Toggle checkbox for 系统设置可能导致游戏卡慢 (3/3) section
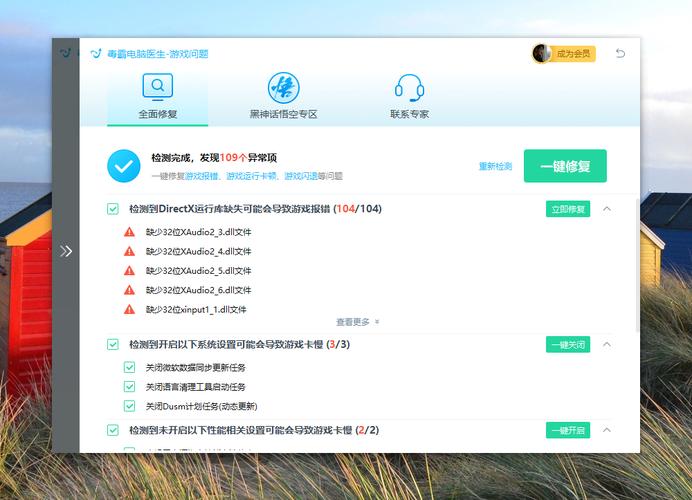The width and height of the screenshot is (692, 500). coord(113,344)
